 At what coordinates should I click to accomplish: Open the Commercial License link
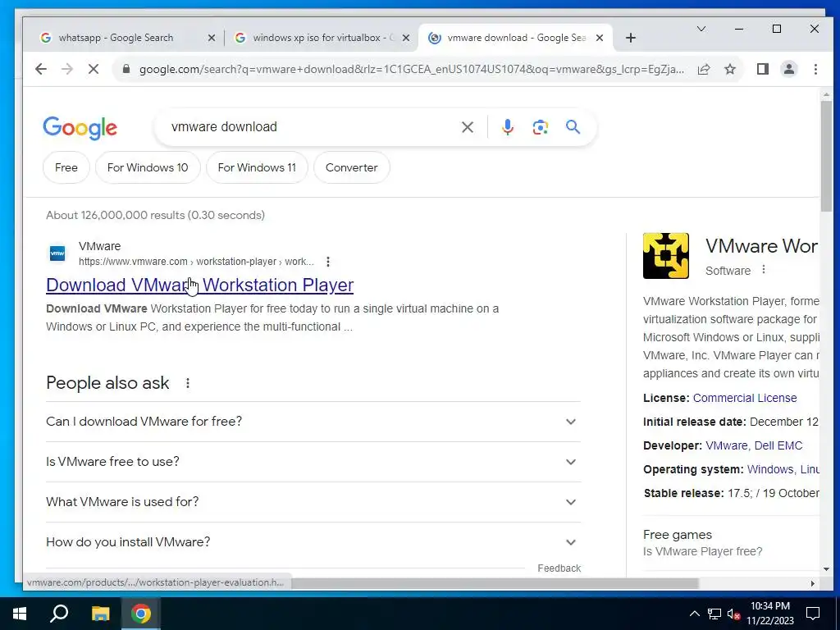click(745, 398)
